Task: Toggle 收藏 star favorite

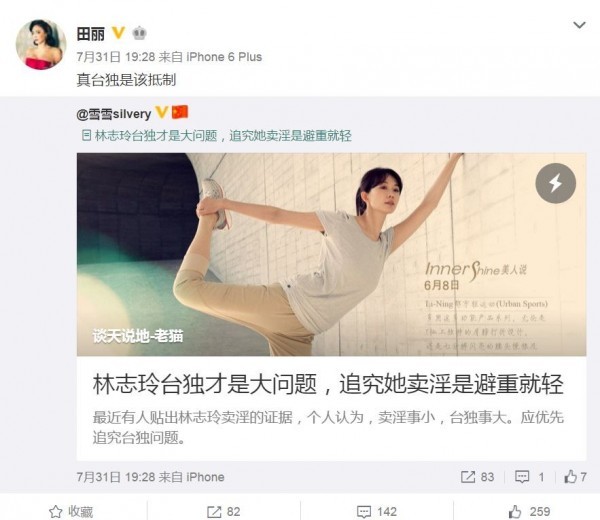Action: coord(71,511)
